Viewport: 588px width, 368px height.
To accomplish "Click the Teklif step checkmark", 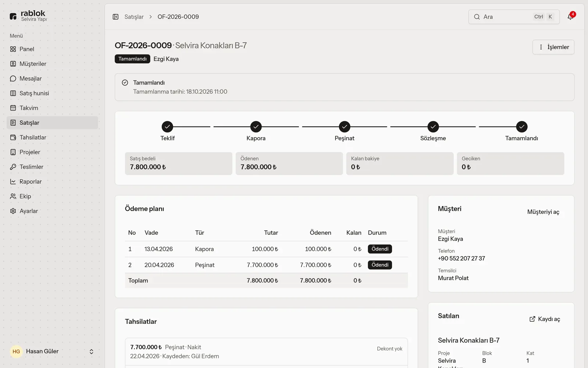I will click(167, 127).
